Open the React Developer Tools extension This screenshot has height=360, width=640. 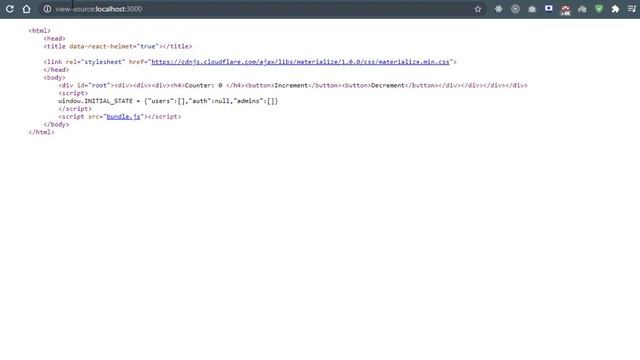click(499, 9)
